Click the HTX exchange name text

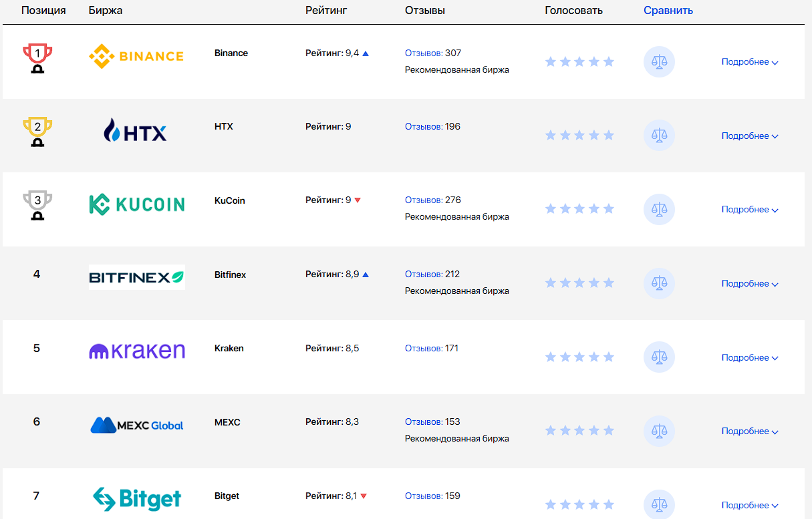pos(224,126)
